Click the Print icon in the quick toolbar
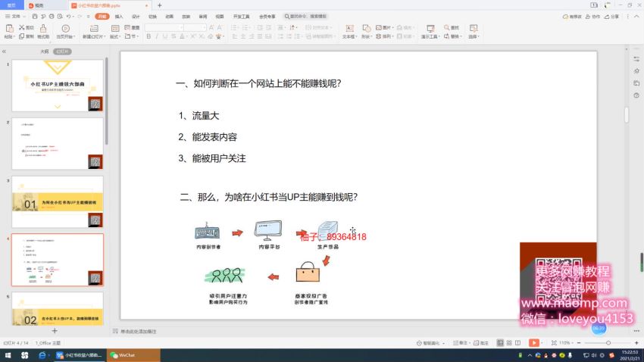 pyautogui.click(x=52, y=17)
